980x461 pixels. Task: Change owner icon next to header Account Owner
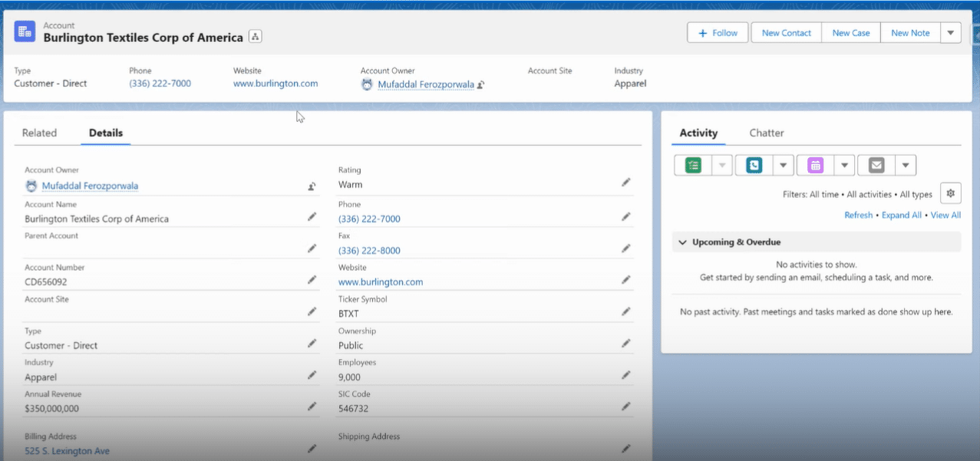pos(481,84)
